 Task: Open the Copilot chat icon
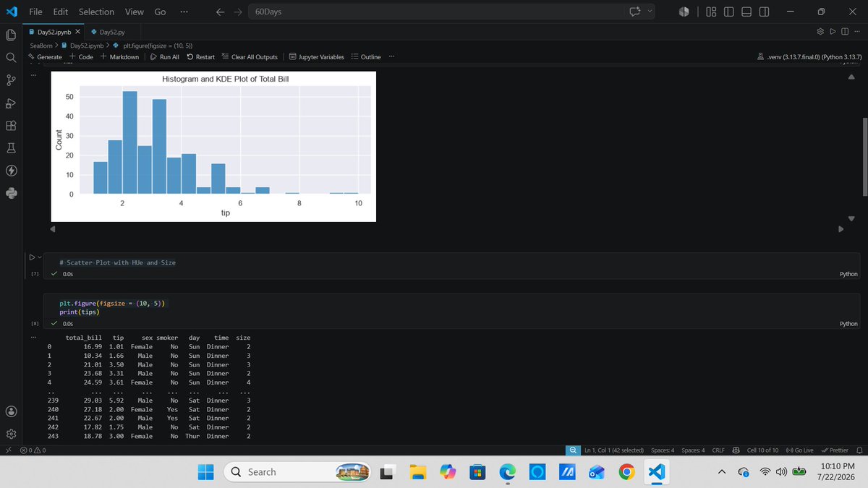click(636, 12)
